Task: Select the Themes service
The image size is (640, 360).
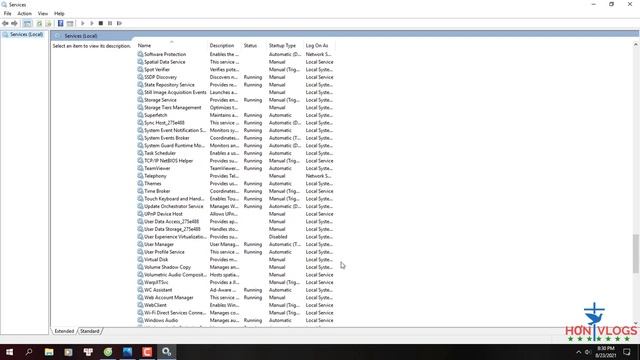Action: [x=153, y=184]
